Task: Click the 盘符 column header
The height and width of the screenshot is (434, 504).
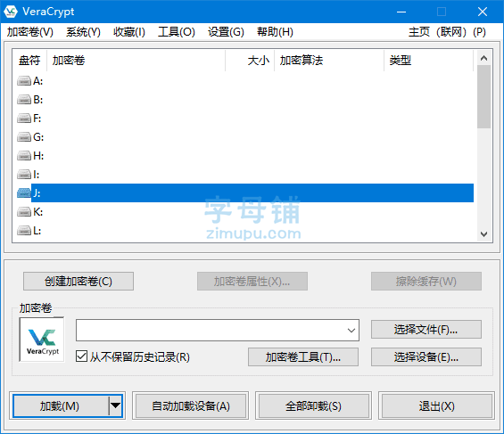Action: point(29,60)
